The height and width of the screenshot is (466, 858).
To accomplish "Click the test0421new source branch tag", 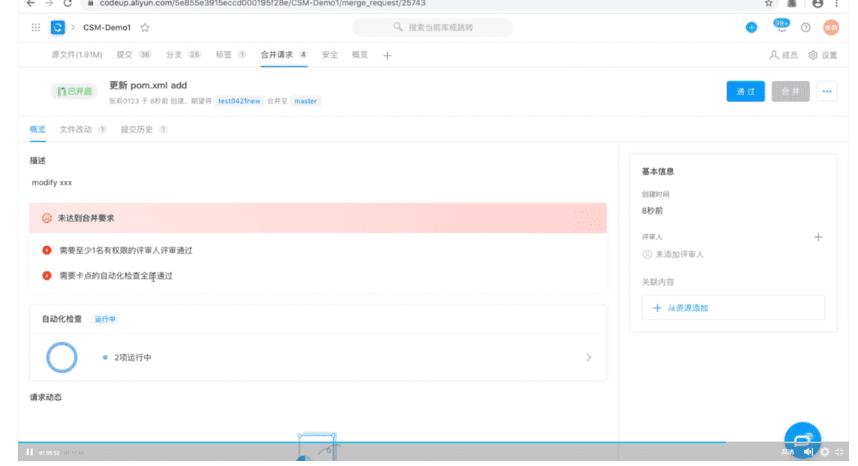I will (239, 101).
